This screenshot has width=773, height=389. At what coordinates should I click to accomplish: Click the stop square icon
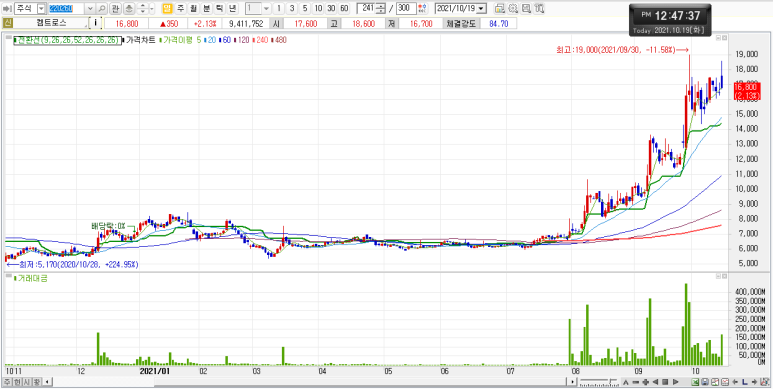click(x=665, y=382)
